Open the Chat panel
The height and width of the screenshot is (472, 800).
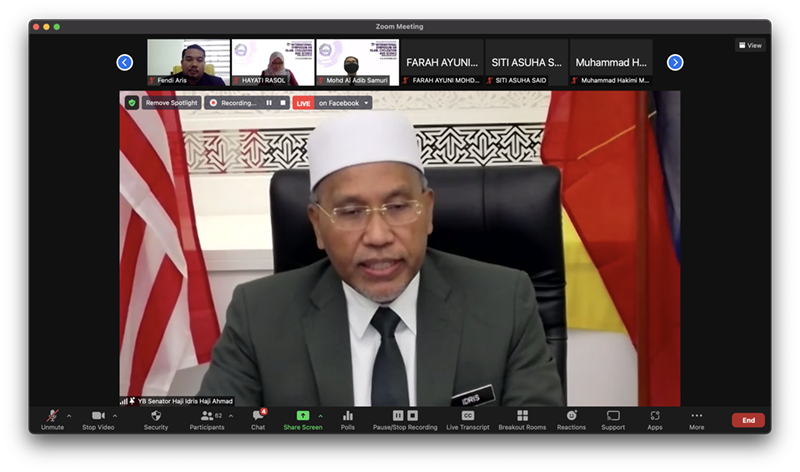click(258, 416)
